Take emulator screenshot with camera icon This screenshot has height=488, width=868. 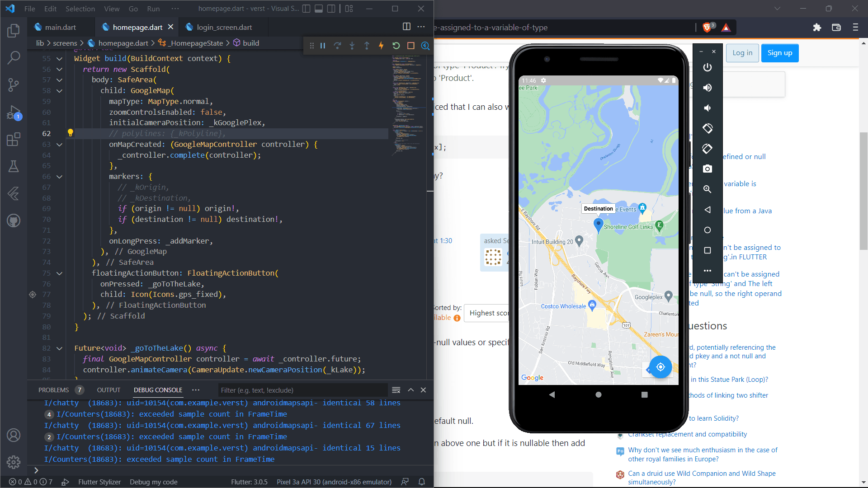pos(708,169)
